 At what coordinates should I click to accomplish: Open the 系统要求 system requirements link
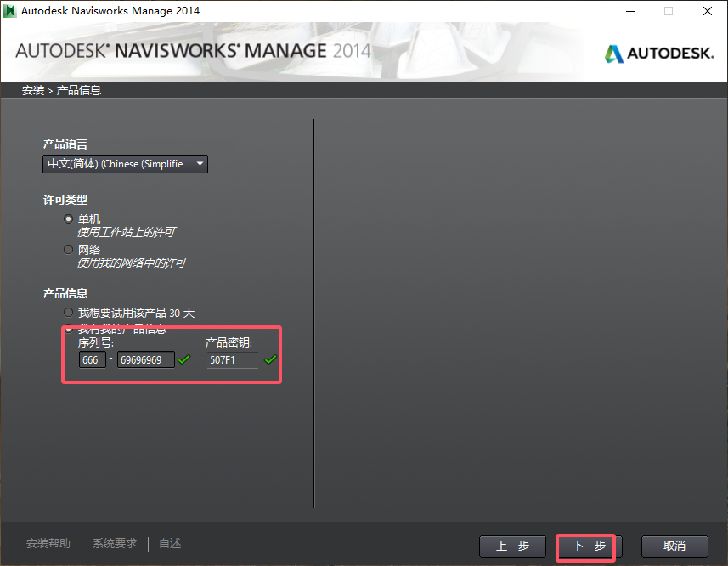coord(115,543)
